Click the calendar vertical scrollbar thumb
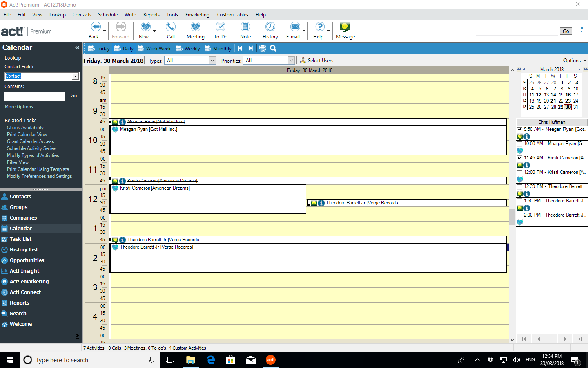This screenshot has width=588, height=368. (512, 217)
